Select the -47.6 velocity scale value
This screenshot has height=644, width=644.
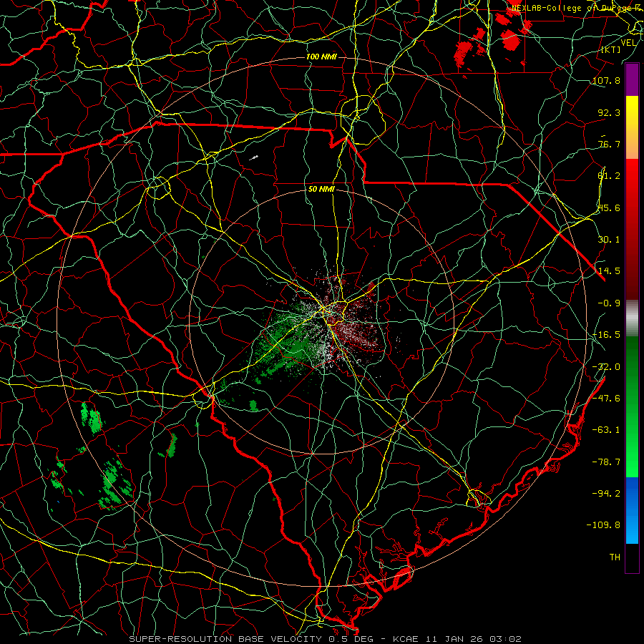[x=606, y=399]
